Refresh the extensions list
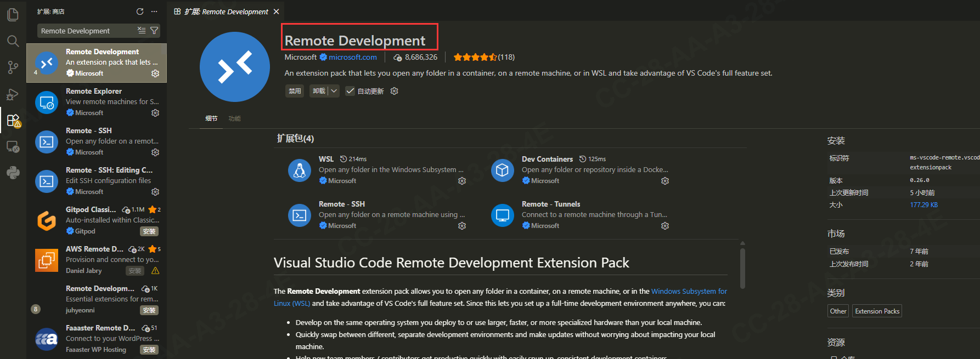Viewport: 980px width, 359px height. pos(140,12)
